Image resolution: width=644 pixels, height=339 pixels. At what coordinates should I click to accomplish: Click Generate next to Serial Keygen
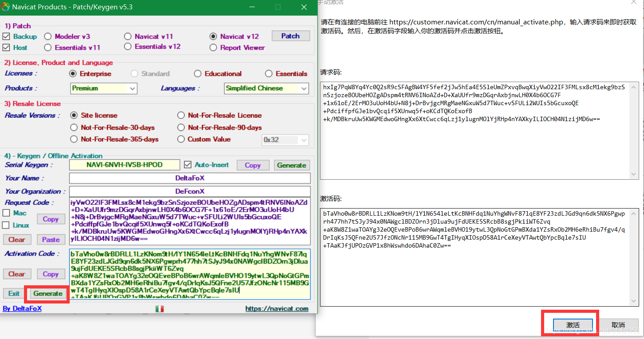click(292, 165)
